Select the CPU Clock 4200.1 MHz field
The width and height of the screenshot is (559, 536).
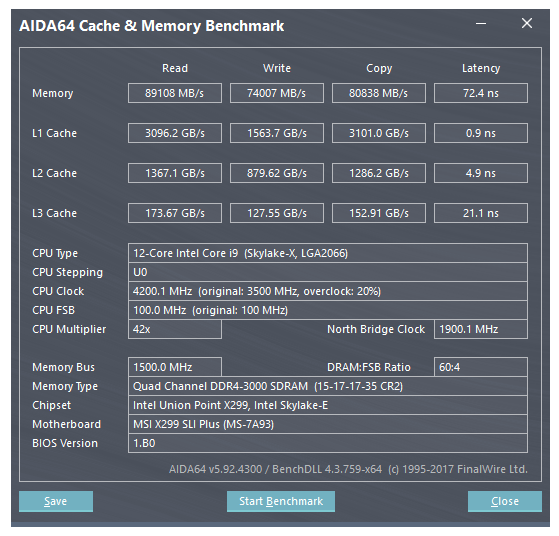[x=328, y=291]
